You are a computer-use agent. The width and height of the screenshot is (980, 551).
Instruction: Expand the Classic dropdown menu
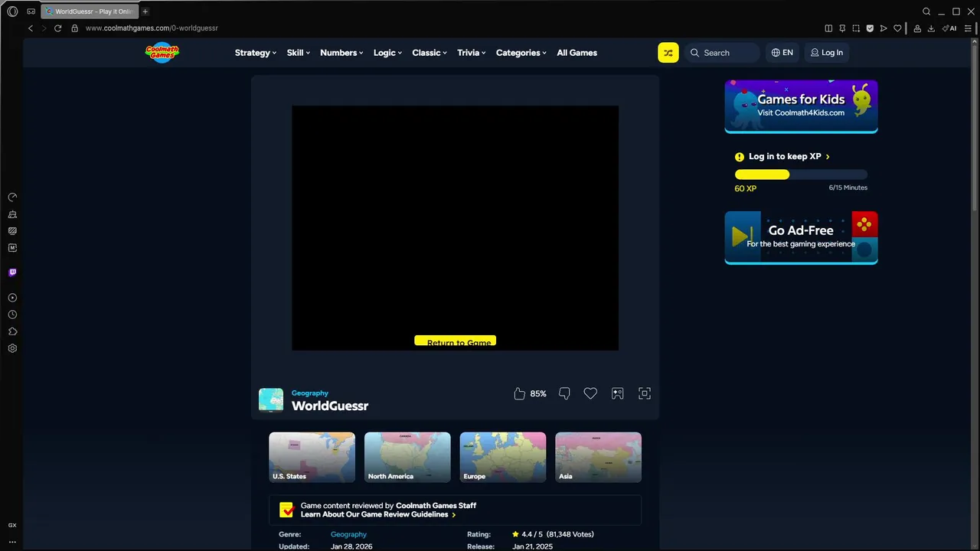(x=430, y=53)
